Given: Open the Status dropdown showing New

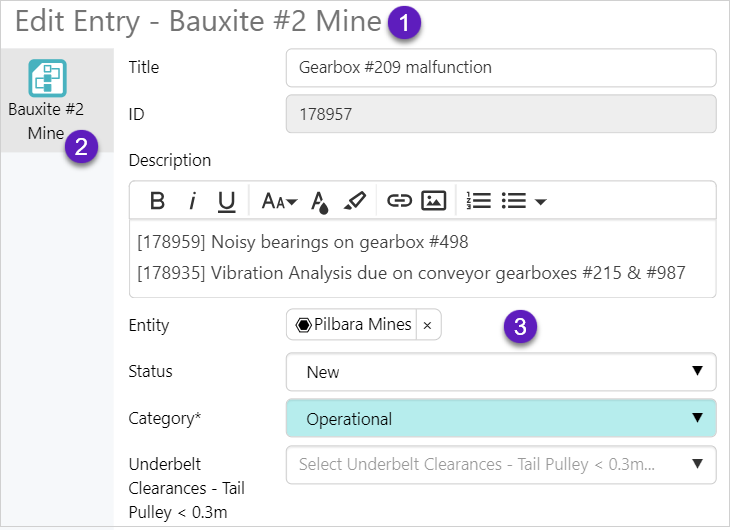Looking at the screenshot, I should click(x=500, y=372).
